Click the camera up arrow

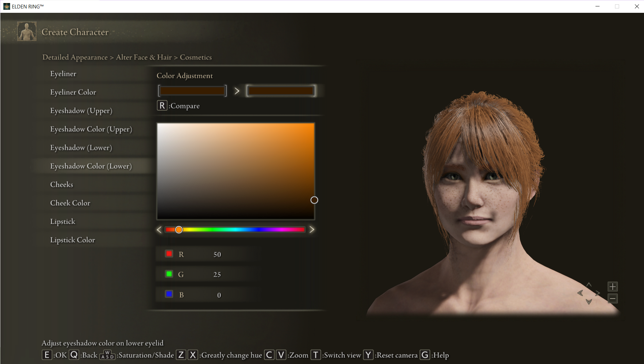pos(589,285)
